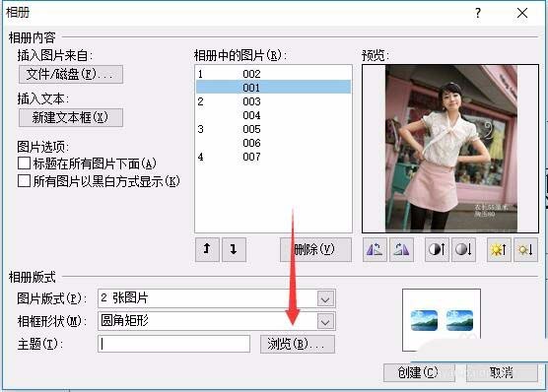Viewport: 548px width, 392px height.
Task: Select highlighted picture 001 in the list
Action: pyautogui.click(x=273, y=88)
